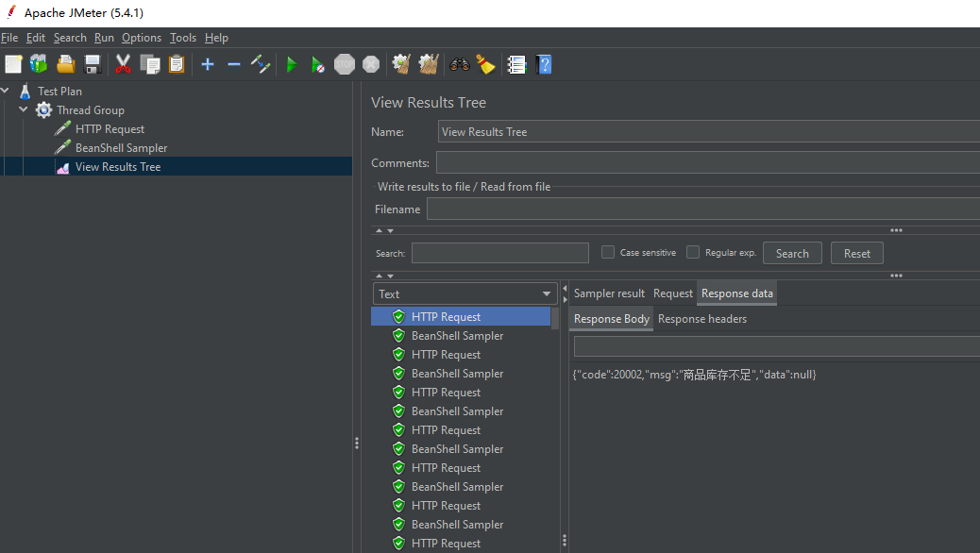Click Start no pauses icon
The image size is (980, 553).
tap(317, 64)
